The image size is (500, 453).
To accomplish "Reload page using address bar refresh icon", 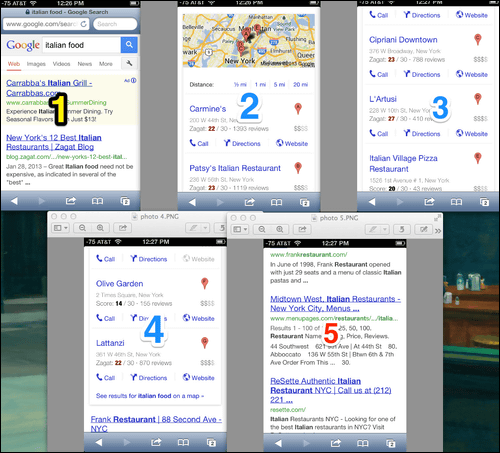I will point(84,24).
